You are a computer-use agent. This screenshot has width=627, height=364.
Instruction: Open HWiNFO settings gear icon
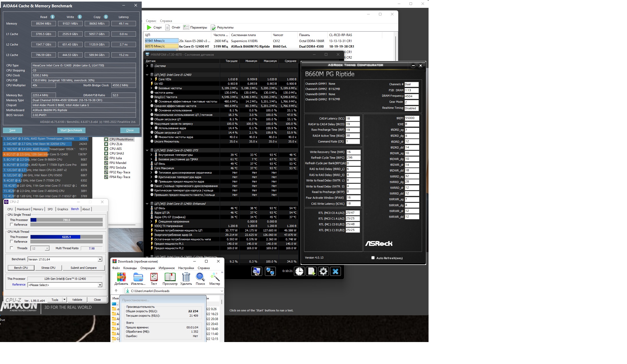(x=323, y=271)
